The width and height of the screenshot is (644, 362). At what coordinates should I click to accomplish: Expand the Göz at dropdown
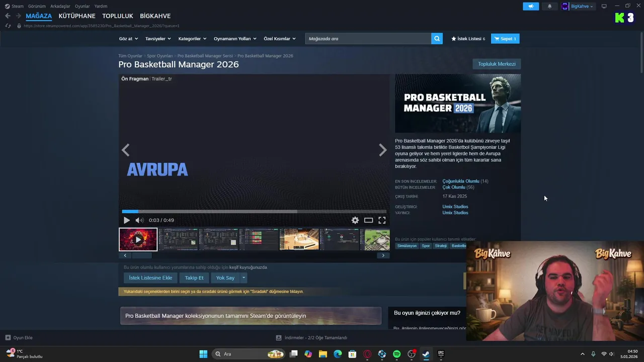[128, 39]
